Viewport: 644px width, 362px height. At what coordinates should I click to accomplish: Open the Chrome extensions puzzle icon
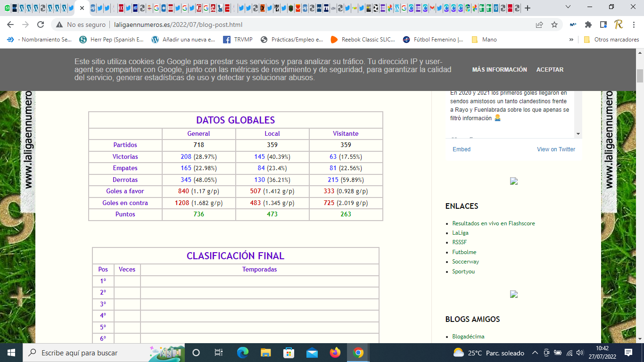click(588, 25)
